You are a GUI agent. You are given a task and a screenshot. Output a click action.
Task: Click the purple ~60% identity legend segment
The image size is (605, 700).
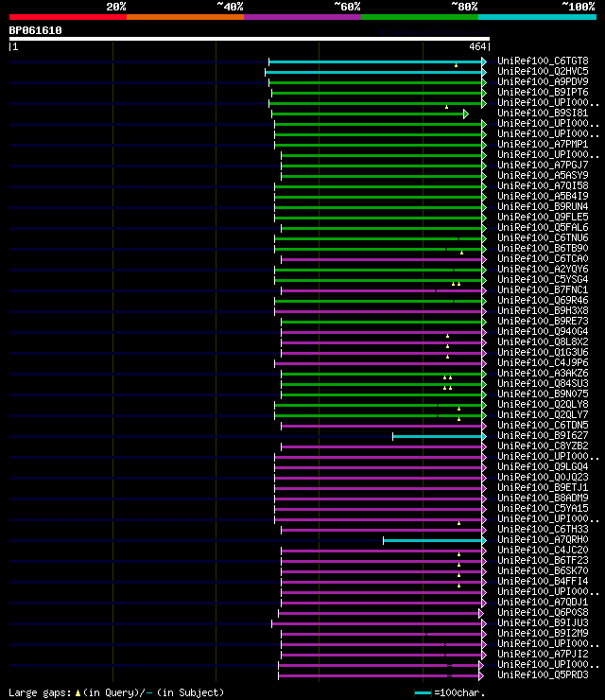click(302, 17)
